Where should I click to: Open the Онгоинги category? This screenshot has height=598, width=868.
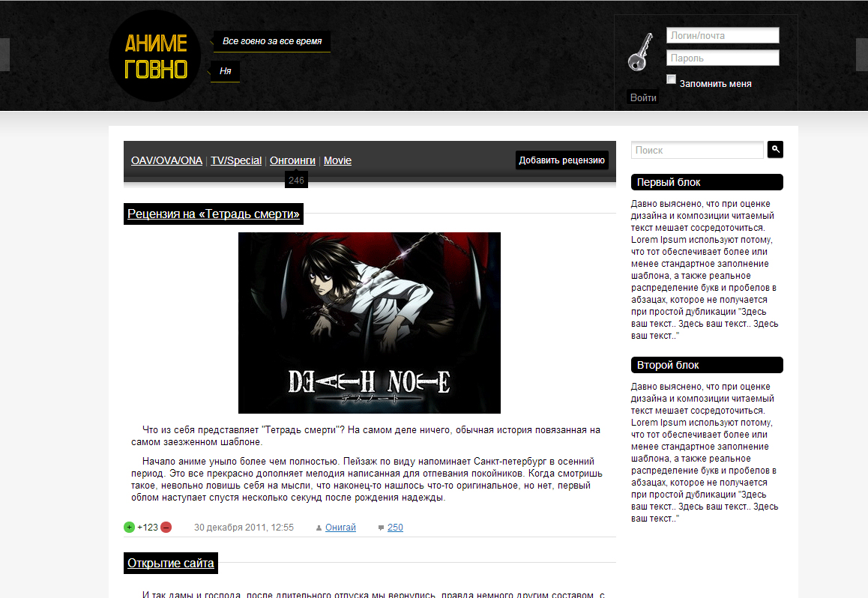(292, 160)
